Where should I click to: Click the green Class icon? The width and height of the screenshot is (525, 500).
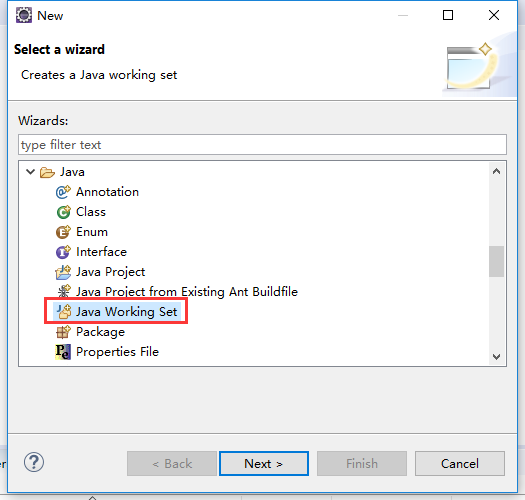(x=63, y=212)
